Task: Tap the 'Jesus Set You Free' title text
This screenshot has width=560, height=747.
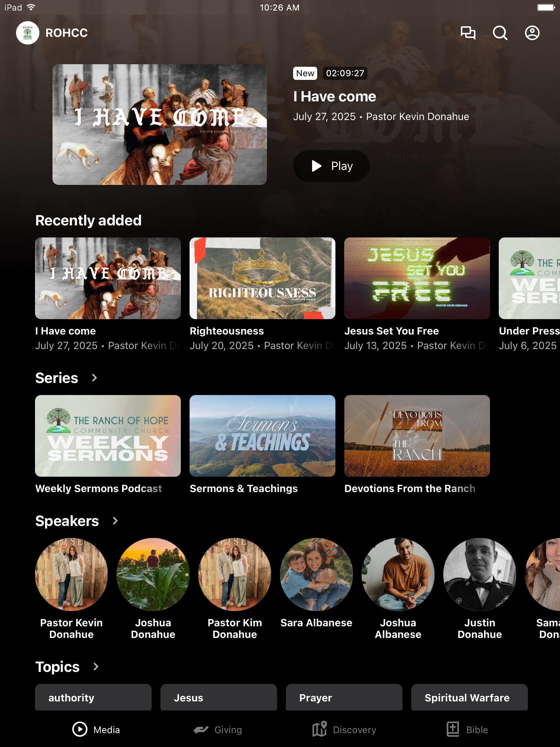Action: click(392, 331)
